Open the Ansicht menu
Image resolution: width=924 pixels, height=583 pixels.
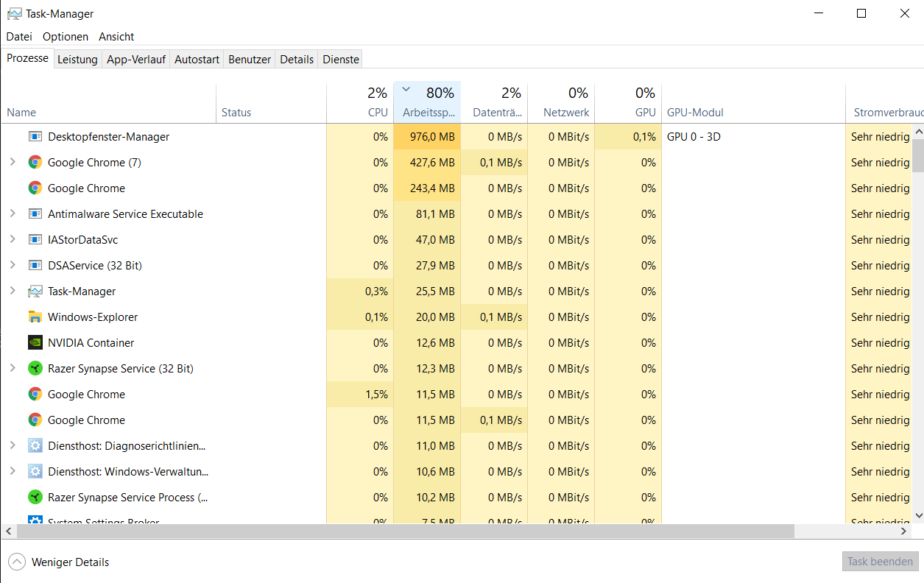[116, 37]
